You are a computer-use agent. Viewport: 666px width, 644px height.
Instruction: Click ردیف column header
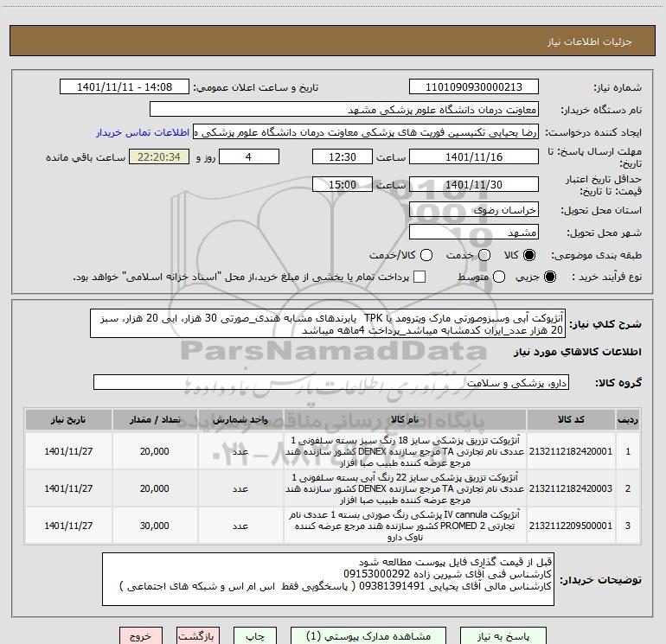coord(628,420)
